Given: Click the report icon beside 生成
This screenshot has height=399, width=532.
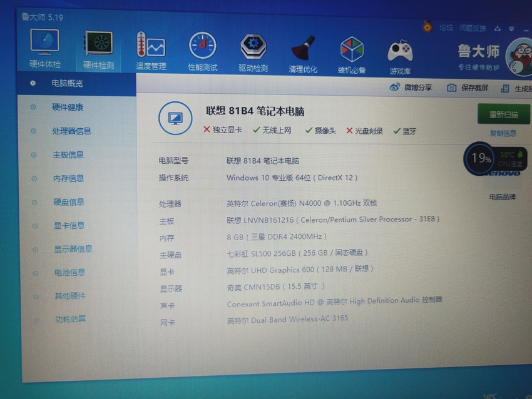Looking at the screenshot, I should click(x=505, y=88).
